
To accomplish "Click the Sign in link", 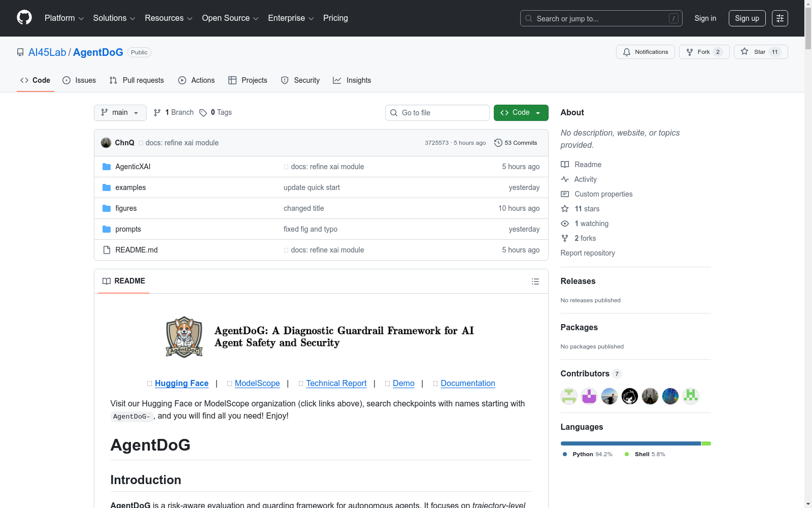I will [x=705, y=18].
